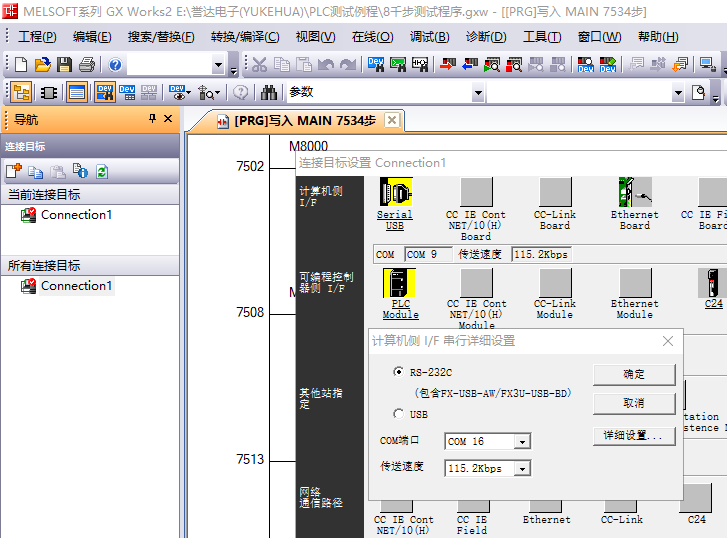Open the Dev eye watch dropdown arrow
Viewport: 727px width, 538px height.
point(189,93)
